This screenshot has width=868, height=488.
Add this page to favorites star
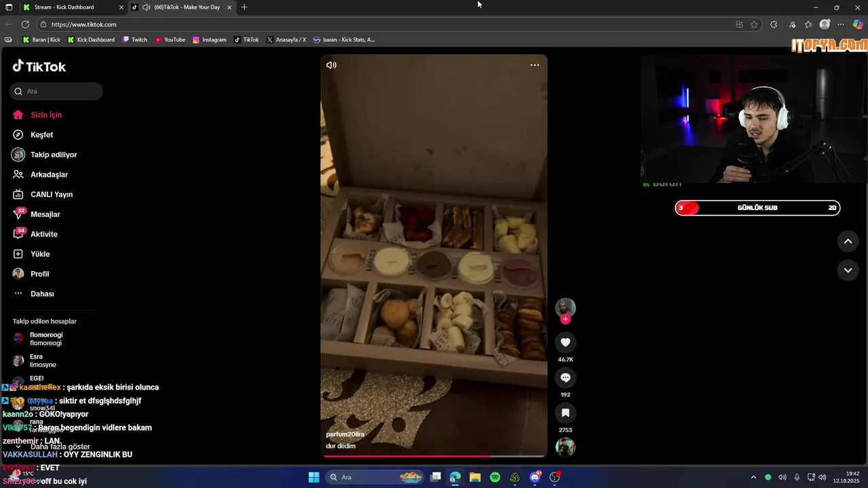(754, 24)
